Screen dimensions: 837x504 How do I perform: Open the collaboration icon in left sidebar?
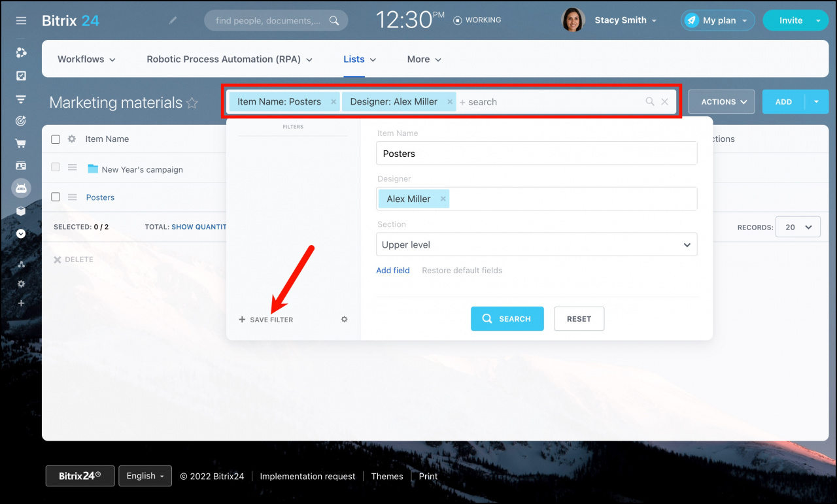(21, 53)
